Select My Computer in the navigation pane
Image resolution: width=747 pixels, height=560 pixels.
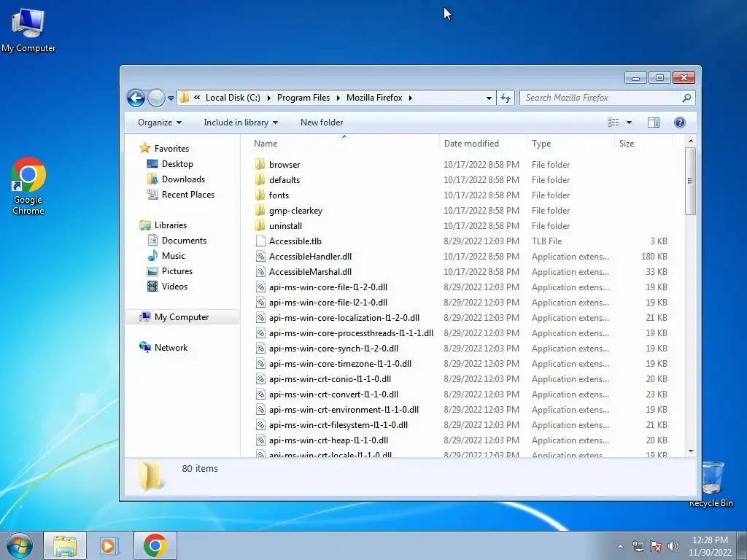point(182,317)
